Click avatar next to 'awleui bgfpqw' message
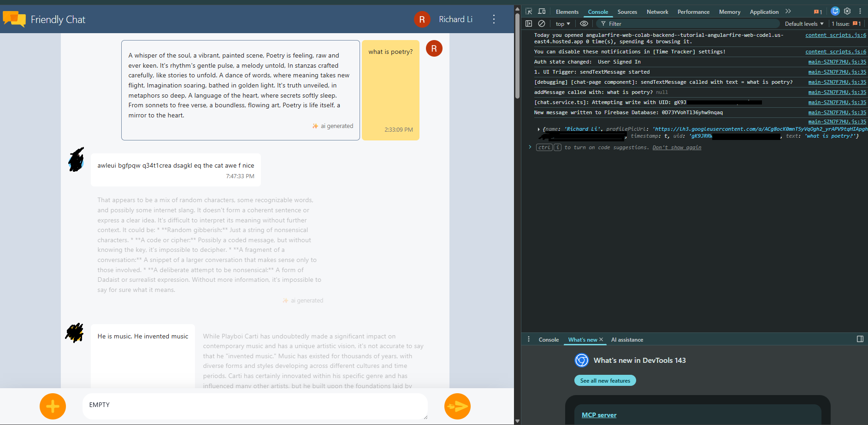 click(x=76, y=159)
